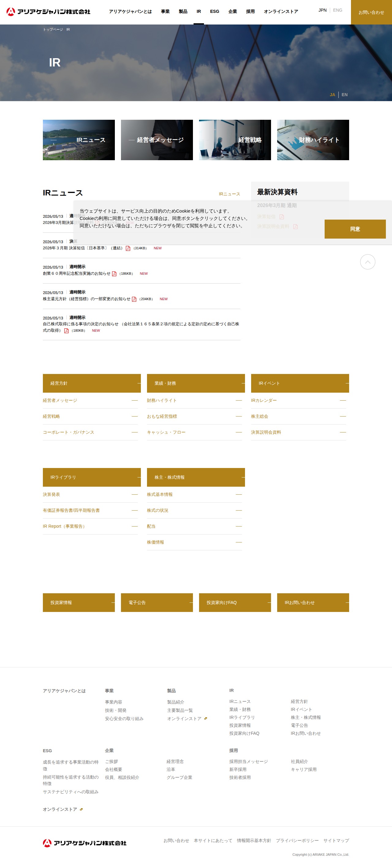392x868 pixels.
Task: Open 製品 menu in header navigation
Action: coord(183,12)
